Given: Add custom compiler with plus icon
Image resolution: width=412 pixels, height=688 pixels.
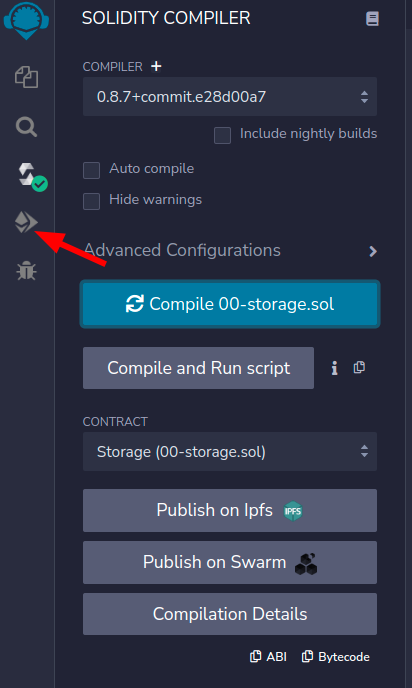Looking at the screenshot, I should (156, 66).
